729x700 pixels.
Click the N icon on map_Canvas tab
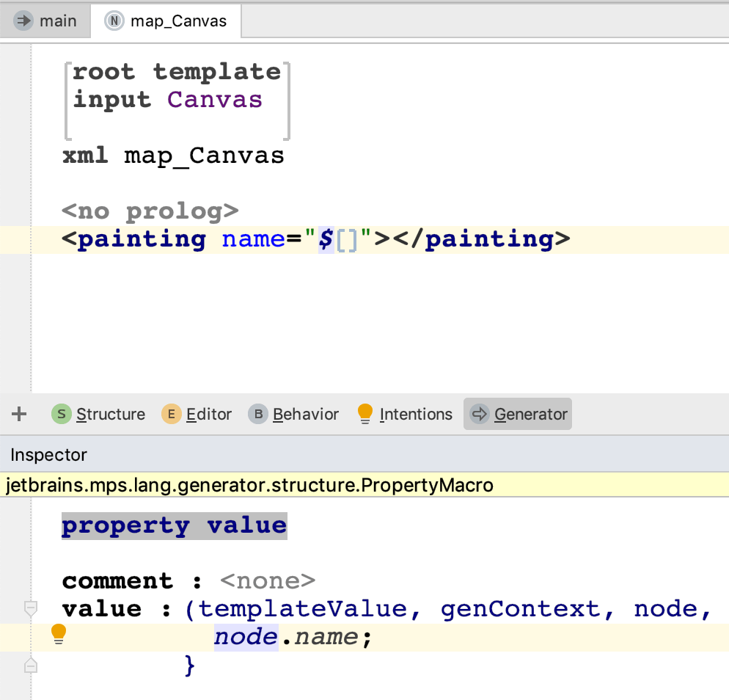pos(114,21)
